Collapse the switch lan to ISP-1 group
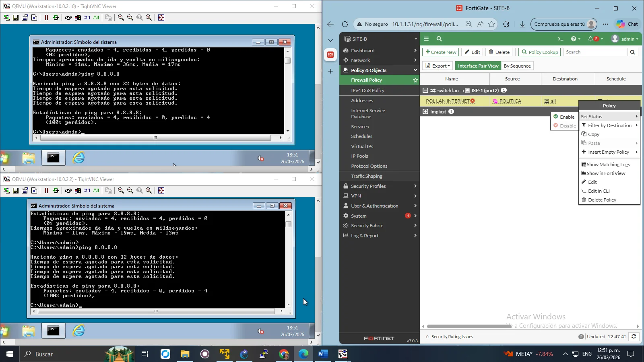 [425, 90]
